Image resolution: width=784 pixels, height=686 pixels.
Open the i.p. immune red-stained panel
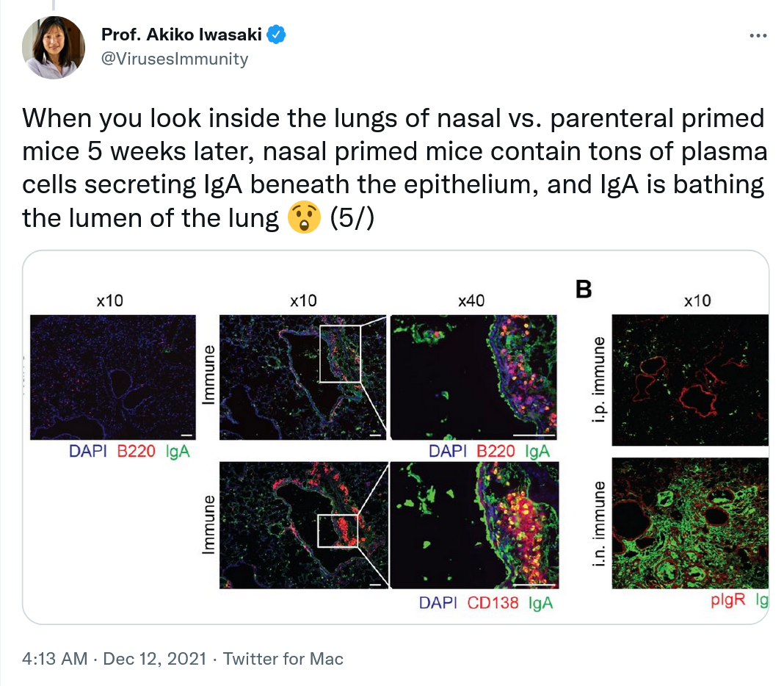coord(689,380)
